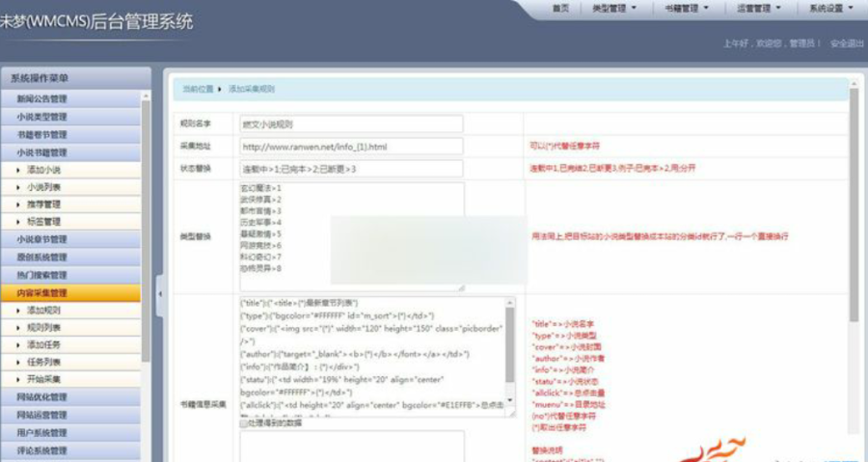868x462 pixels.
Task: Collapse highlighted 内容采集管理 section
Action: 70,292
